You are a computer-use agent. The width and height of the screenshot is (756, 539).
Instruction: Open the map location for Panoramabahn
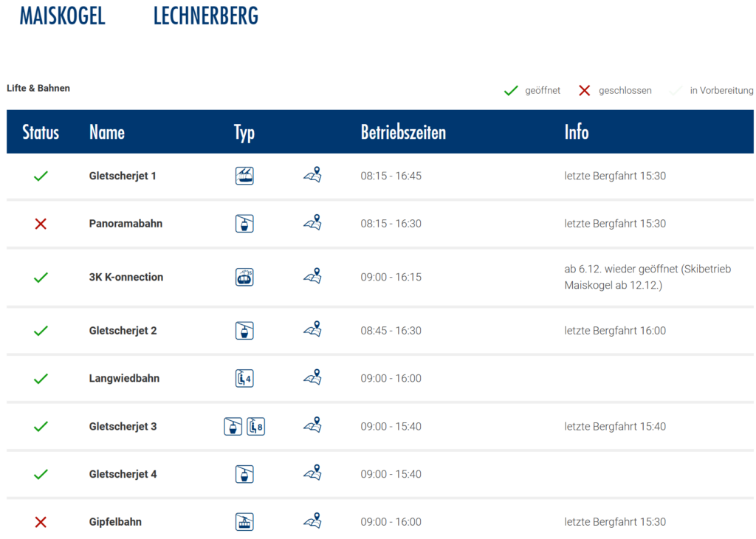pos(312,223)
